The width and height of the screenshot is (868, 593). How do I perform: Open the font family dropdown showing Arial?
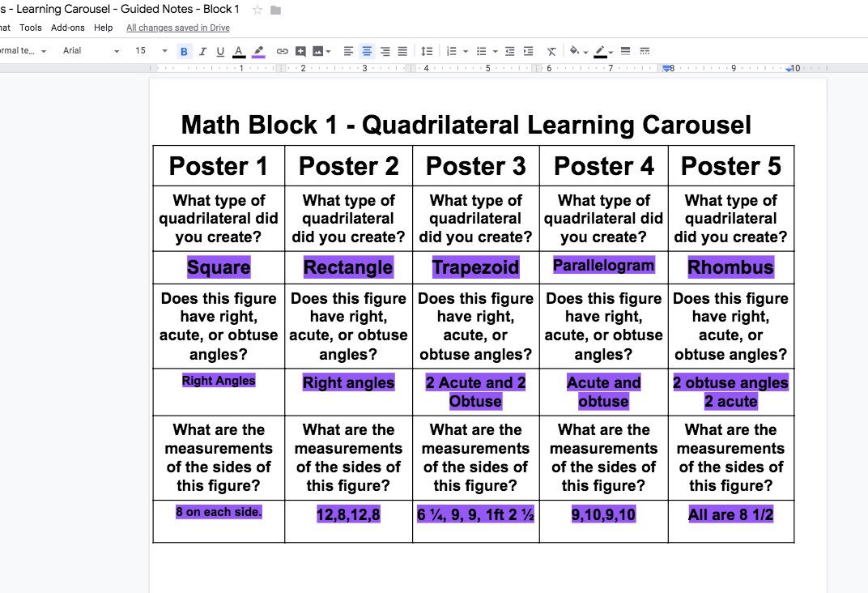(x=90, y=50)
